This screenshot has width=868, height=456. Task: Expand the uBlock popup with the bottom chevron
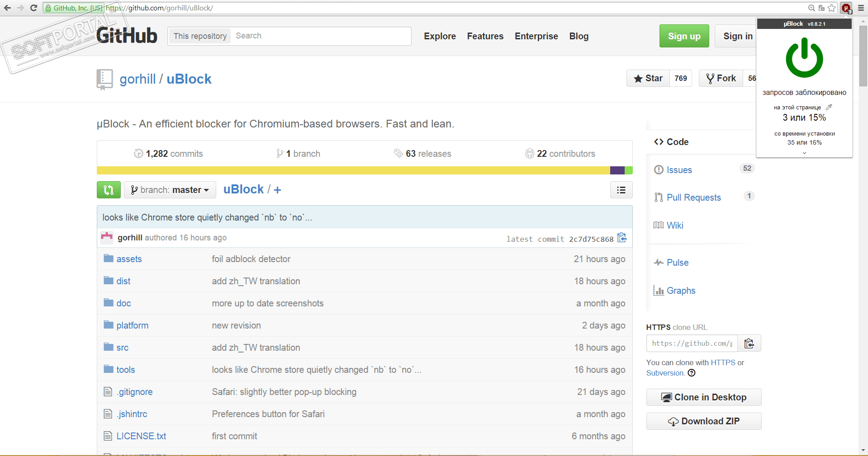click(804, 153)
